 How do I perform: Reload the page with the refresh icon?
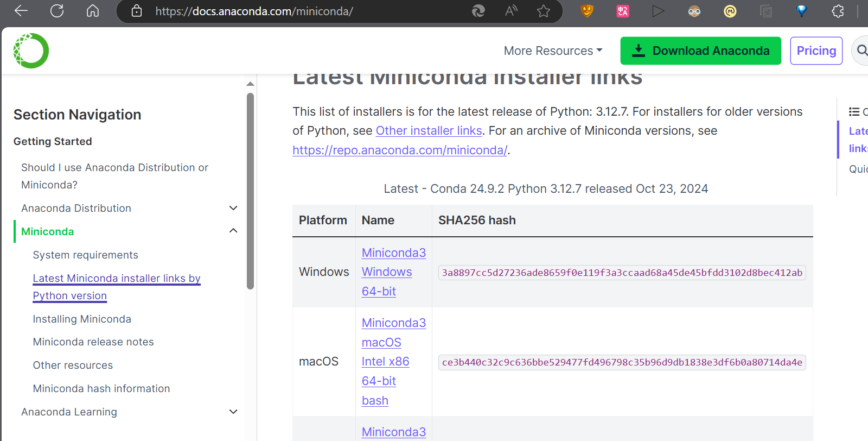click(x=57, y=11)
